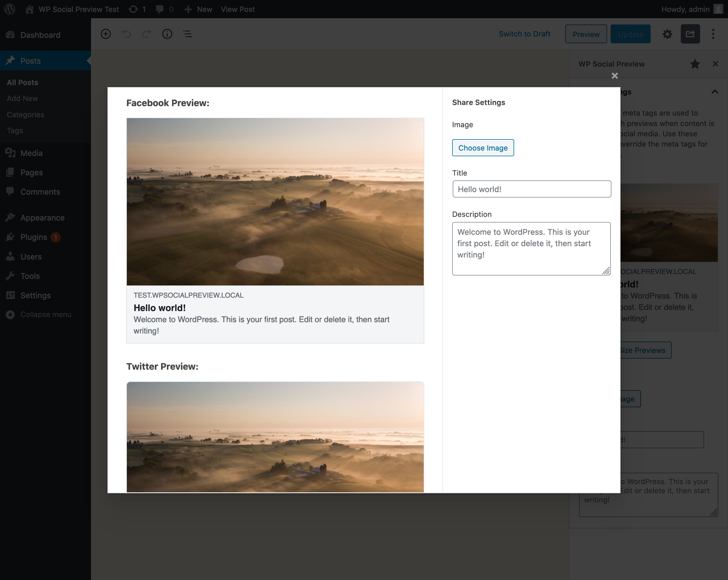Open Comments in the admin sidebar menu
The width and height of the screenshot is (728, 580).
(x=45, y=192)
